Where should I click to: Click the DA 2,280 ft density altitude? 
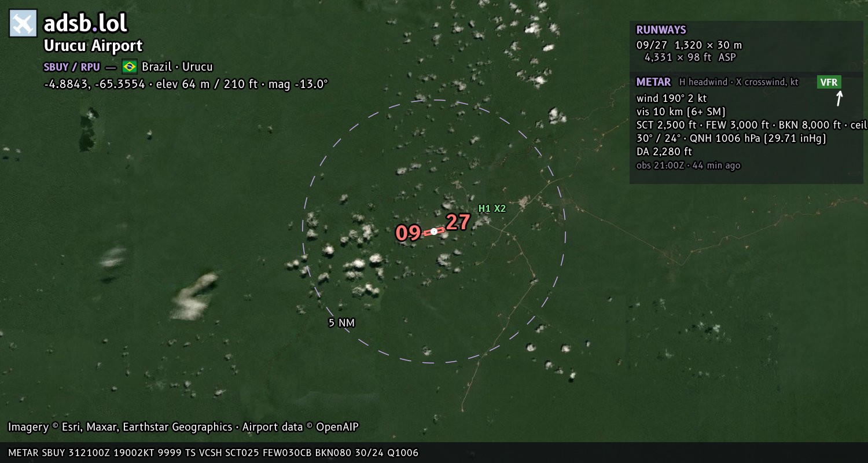click(x=664, y=152)
